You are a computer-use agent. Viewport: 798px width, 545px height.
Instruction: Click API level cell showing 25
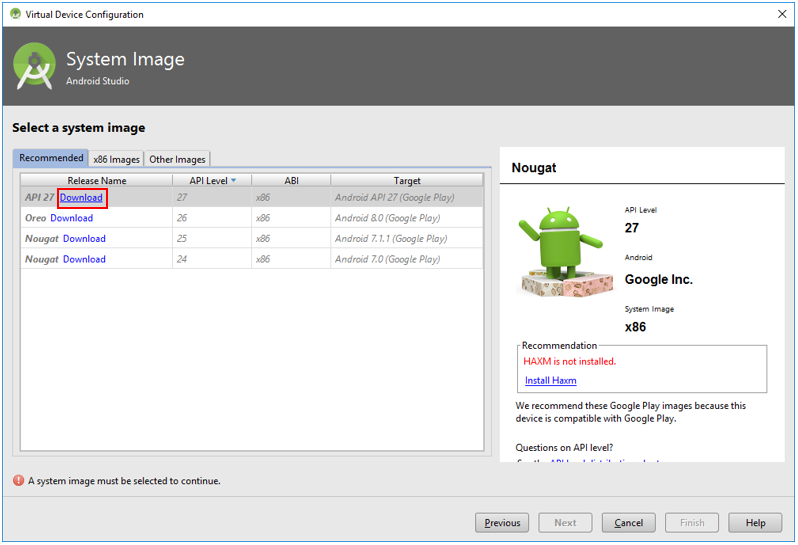coord(212,238)
